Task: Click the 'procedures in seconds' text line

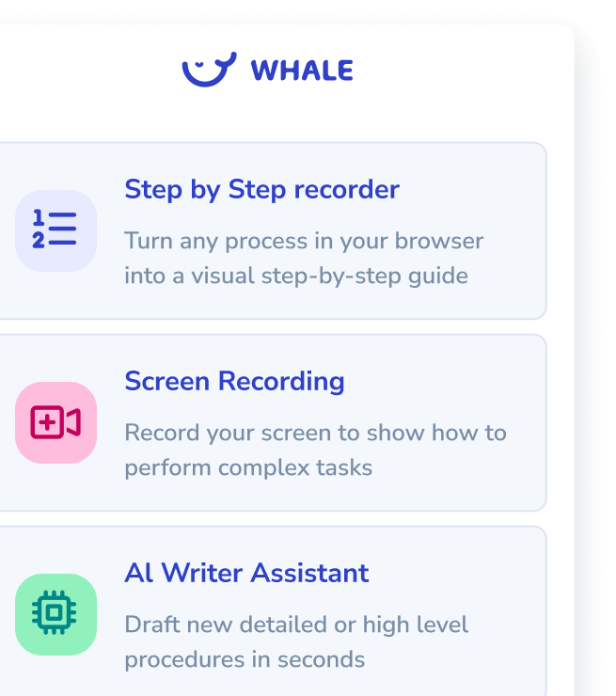Action: [x=245, y=659]
